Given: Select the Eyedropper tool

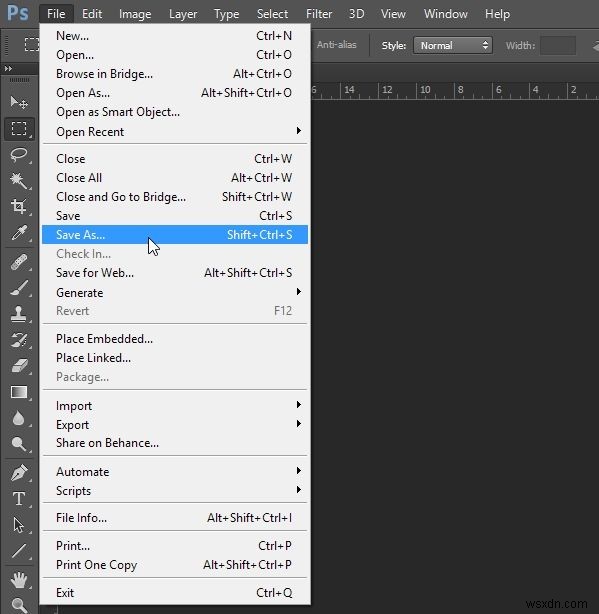Looking at the screenshot, I should [19, 233].
